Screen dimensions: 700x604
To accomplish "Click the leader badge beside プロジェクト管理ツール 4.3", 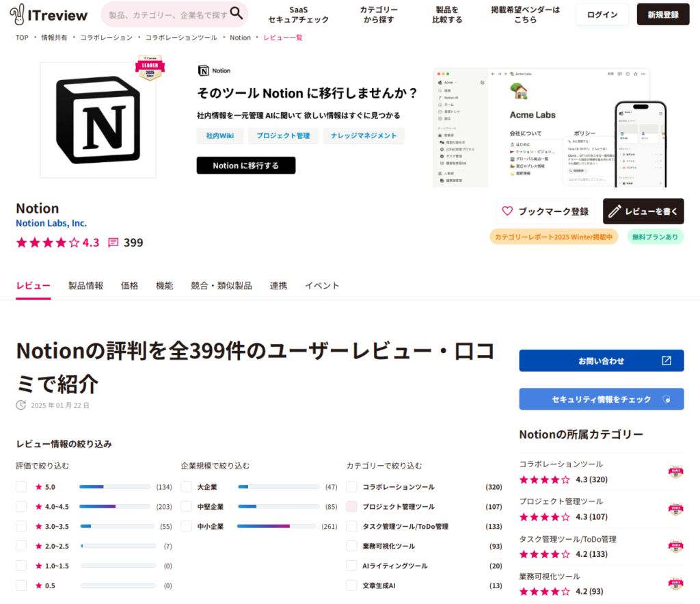I will click(x=676, y=509).
